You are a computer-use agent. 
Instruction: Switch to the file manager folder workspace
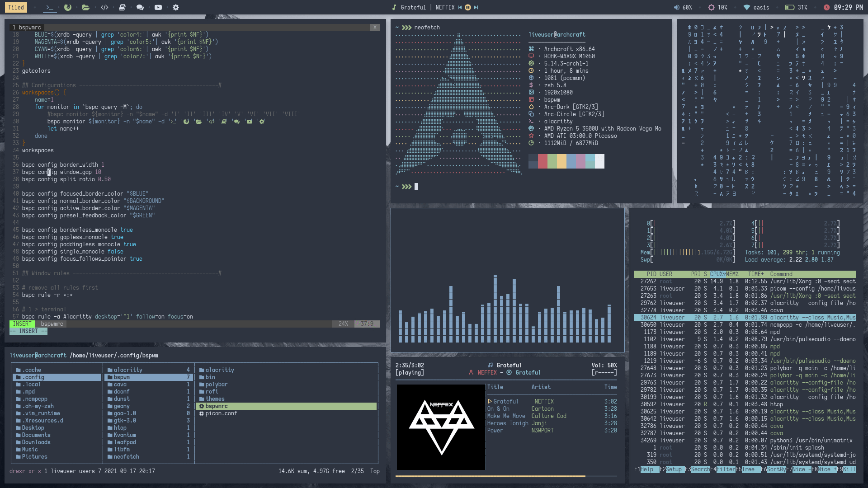86,7
